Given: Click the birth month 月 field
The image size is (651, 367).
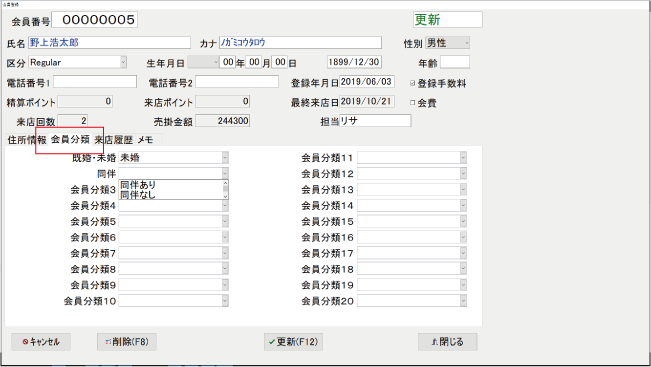Looking at the screenshot, I should point(254,62).
